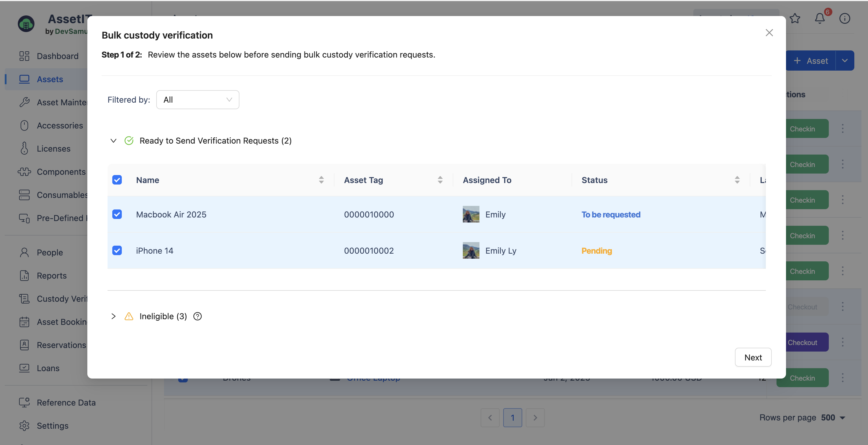
Task: Toggle the select-all checkbox in table header
Action: (117, 180)
